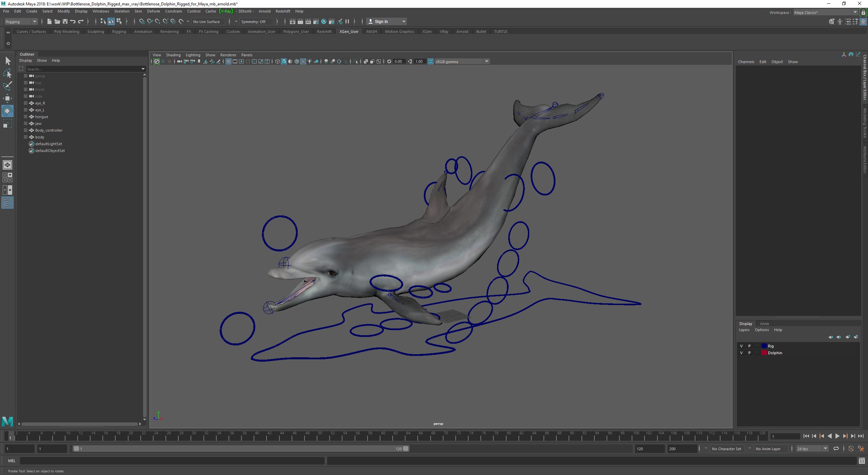This screenshot has width=868, height=475.
Task: Toggle smooth shade all in viewport
Action: [x=284, y=61]
